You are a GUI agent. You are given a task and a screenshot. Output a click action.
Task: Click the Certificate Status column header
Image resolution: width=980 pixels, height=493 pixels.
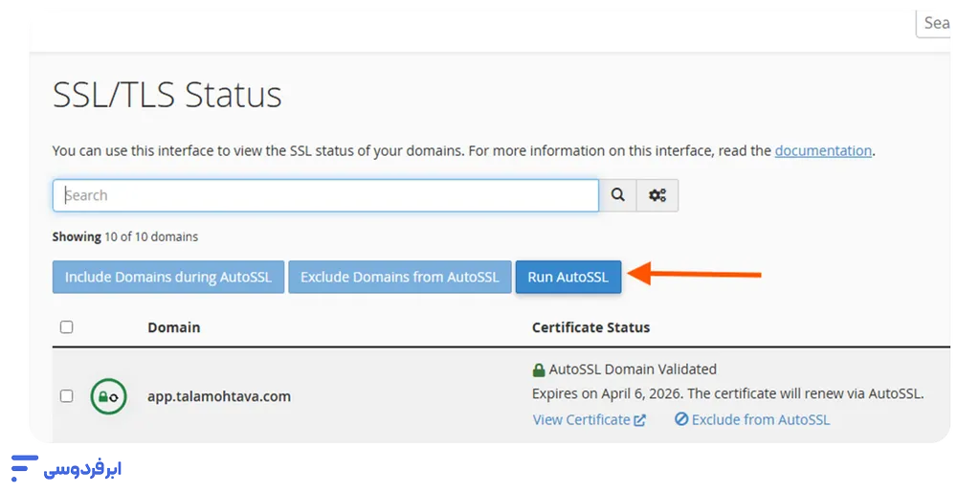point(590,327)
